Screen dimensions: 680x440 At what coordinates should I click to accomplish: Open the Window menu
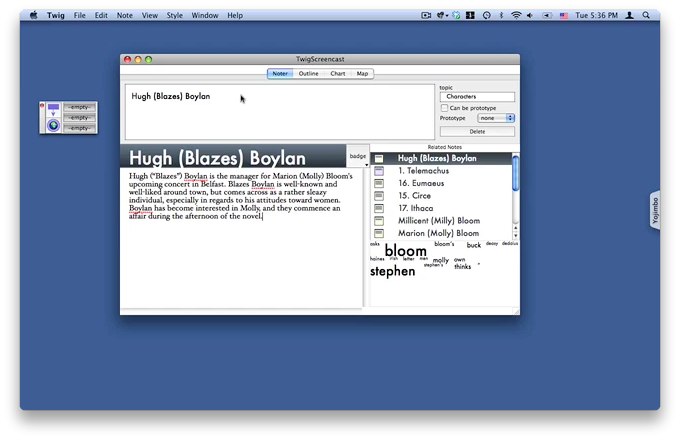point(205,15)
